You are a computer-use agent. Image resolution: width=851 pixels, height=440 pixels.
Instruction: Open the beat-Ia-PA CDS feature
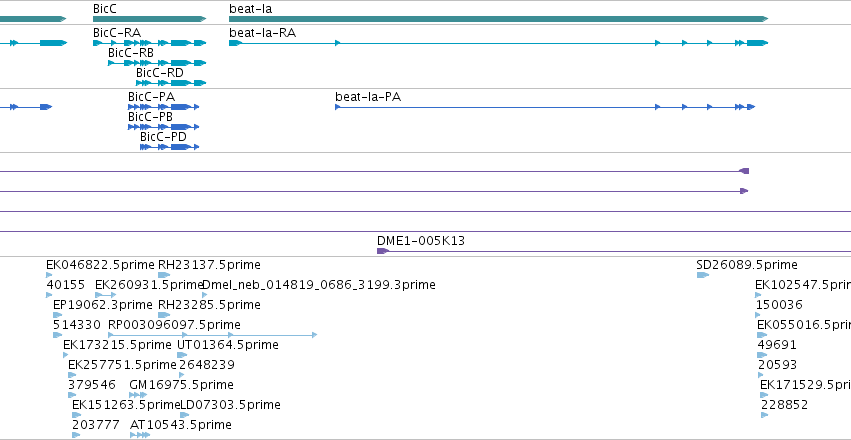coord(545,107)
